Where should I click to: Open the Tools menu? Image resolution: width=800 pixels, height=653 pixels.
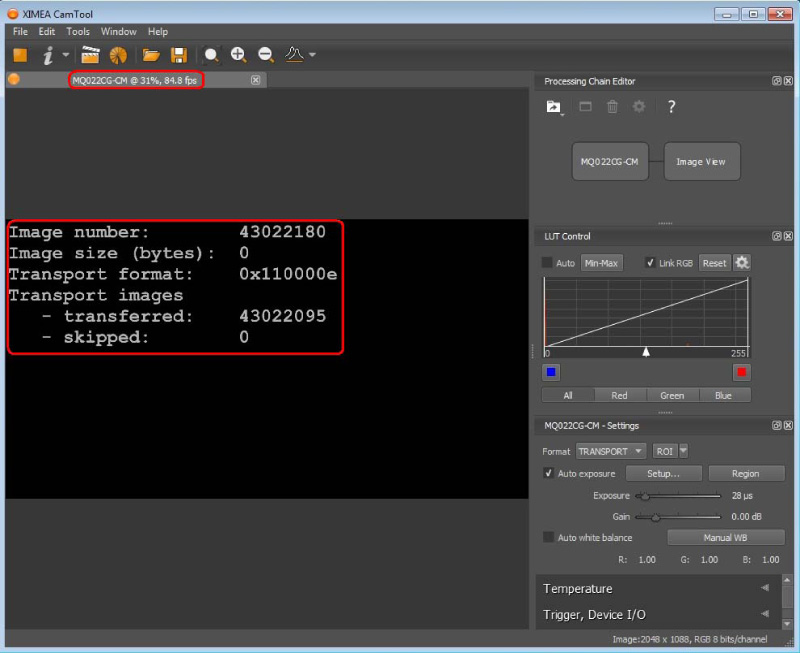[78, 32]
